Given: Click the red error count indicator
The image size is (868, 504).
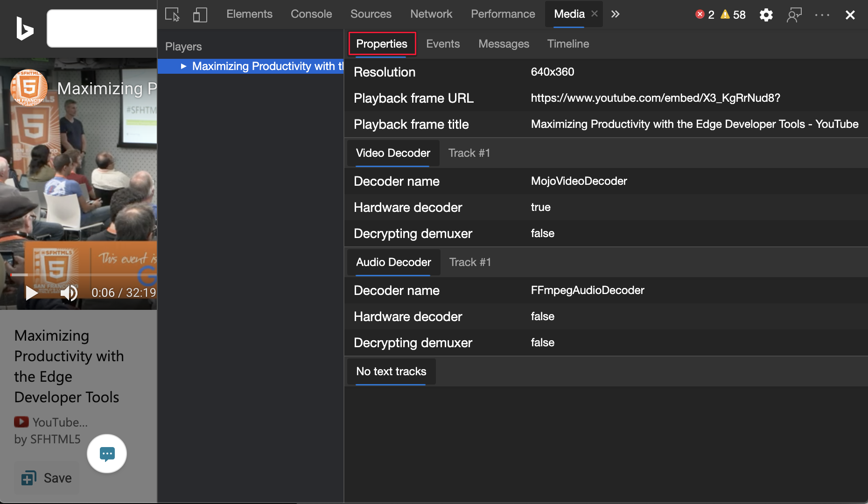Looking at the screenshot, I should coord(705,14).
